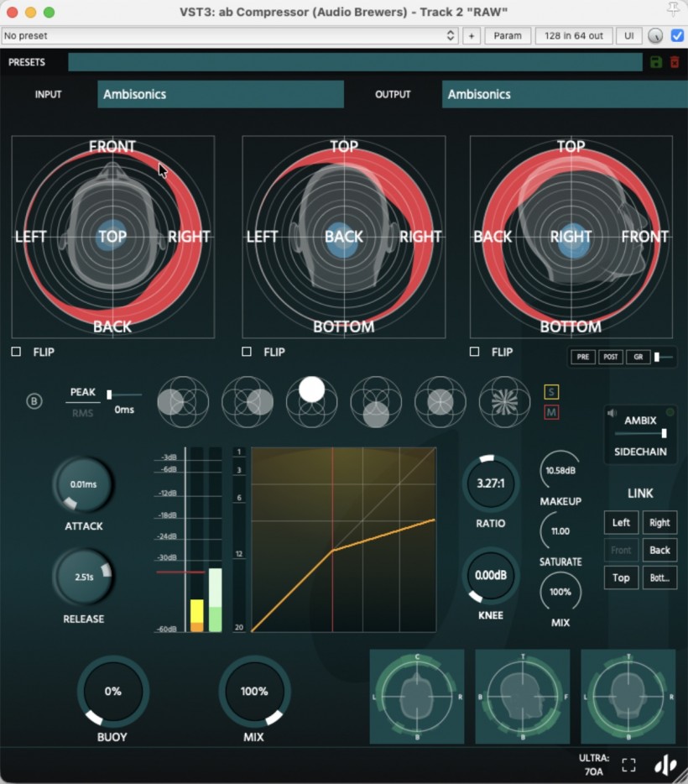Click the MAKEUP knob at 10.58dB

(560, 471)
